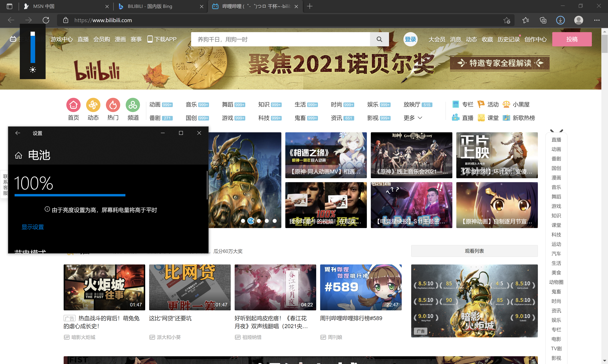Open 历史记录 in header
608x364 pixels.
click(509, 39)
